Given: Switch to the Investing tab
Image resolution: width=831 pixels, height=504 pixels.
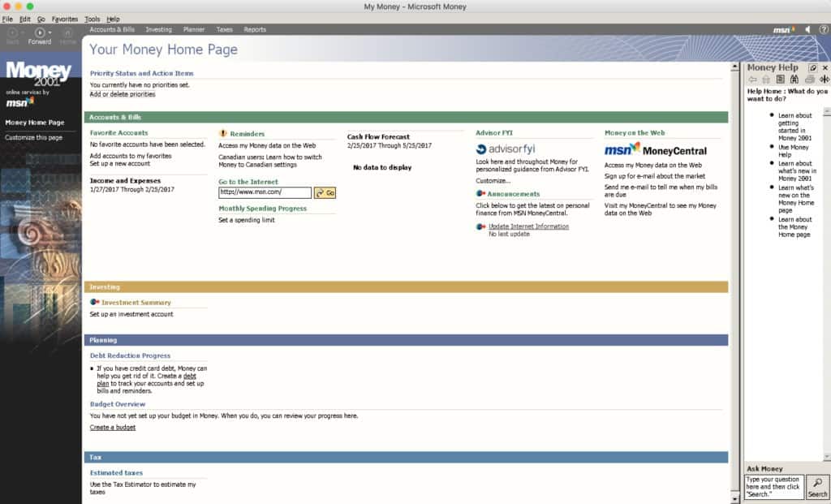Looking at the screenshot, I should pyautogui.click(x=159, y=29).
